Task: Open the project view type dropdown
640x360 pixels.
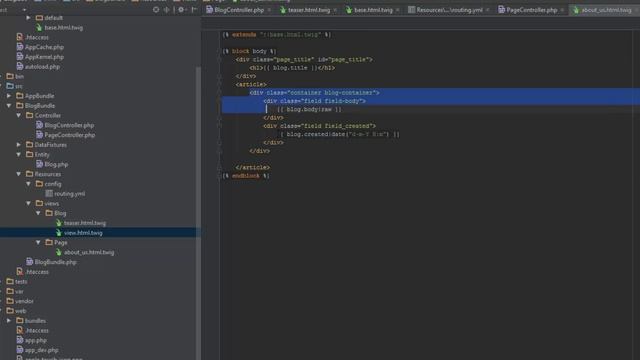Action: click(24, 9)
